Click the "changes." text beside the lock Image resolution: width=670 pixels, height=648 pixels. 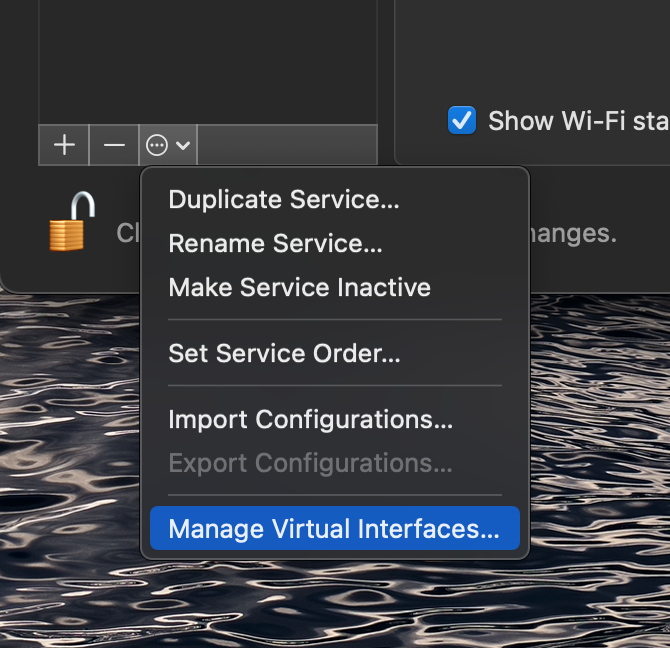[x=573, y=233]
